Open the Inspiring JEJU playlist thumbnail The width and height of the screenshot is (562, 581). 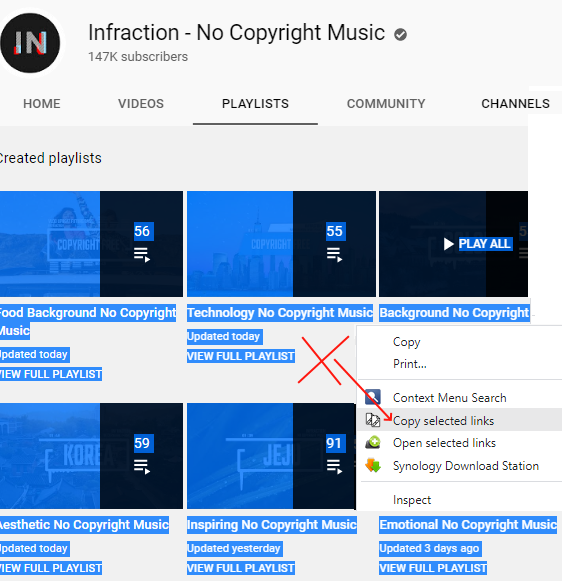coord(271,456)
